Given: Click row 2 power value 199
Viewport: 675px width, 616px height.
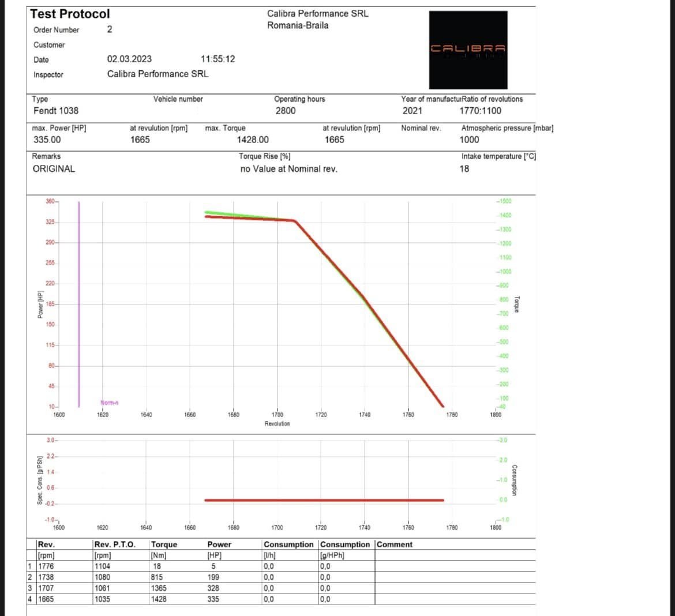Looking at the screenshot, I should (x=213, y=577).
